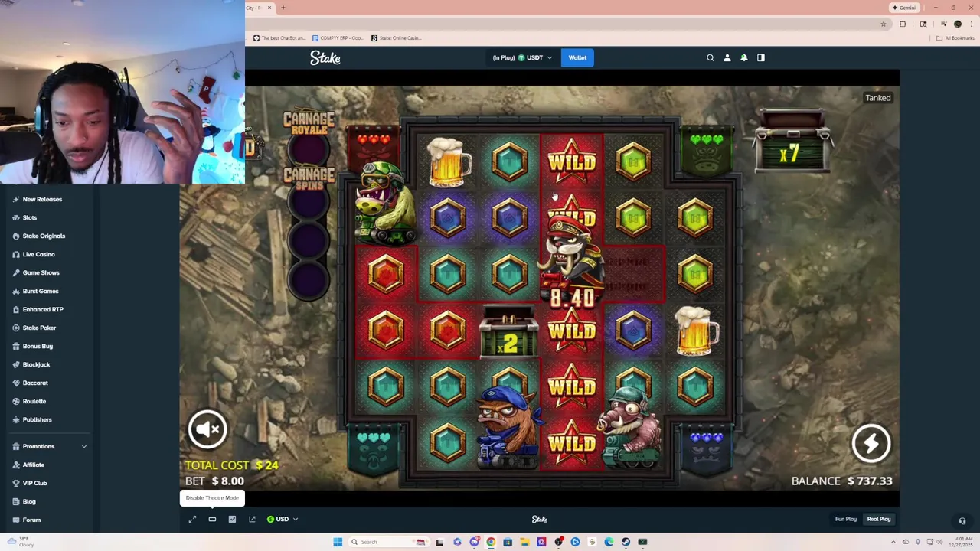The height and width of the screenshot is (551, 980).
Task: Open Baccarat in sidebar
Action: (x=35, y=383)
